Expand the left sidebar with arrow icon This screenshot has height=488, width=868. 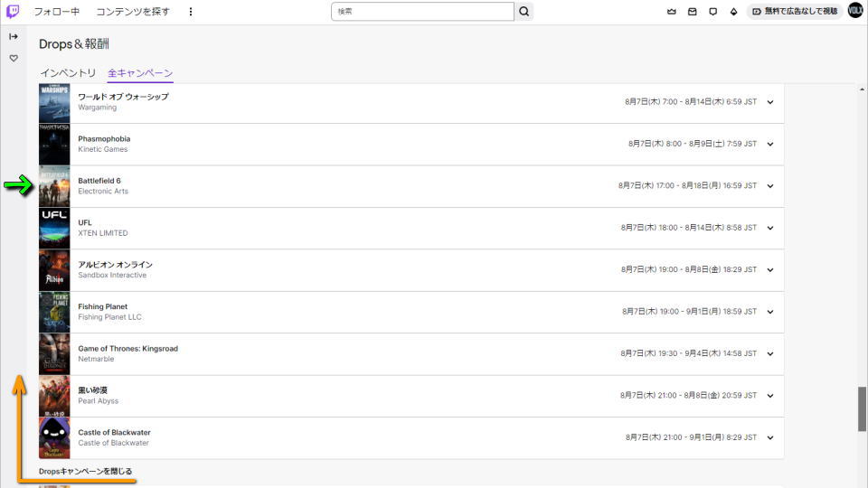pyautogui.click(x=14, y=36)
